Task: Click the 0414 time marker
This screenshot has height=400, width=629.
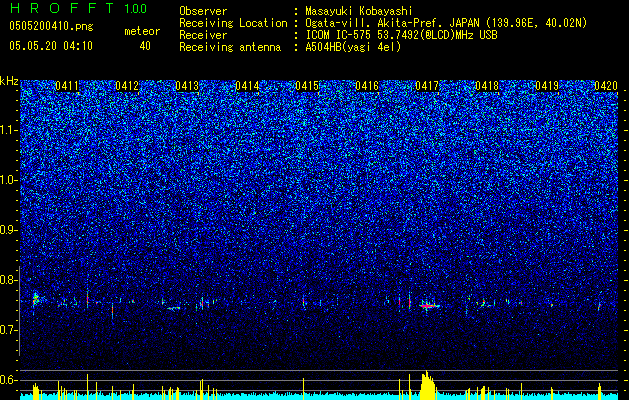Action: [x=247, y=86]
